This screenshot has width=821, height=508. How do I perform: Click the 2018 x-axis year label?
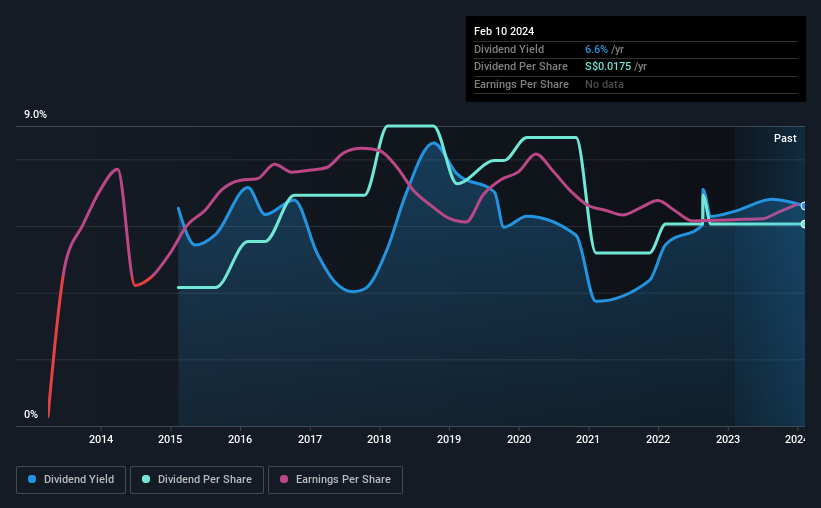[x=379, y=439]
